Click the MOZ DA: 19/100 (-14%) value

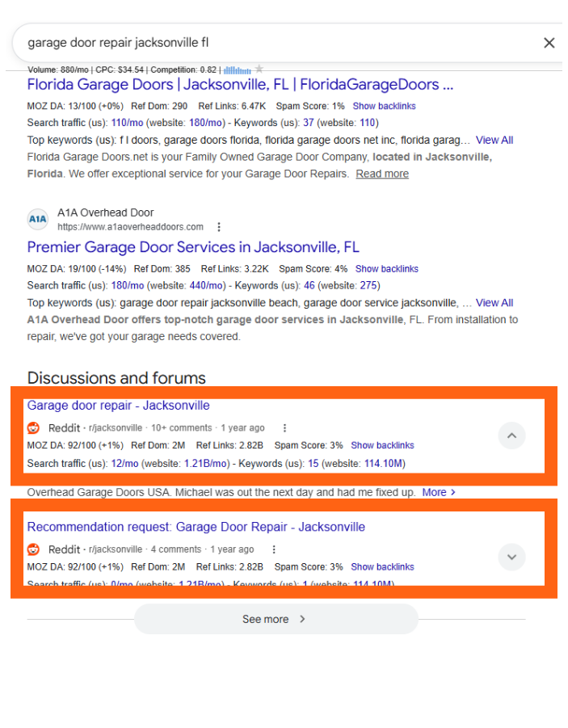[x=77, y=269]
